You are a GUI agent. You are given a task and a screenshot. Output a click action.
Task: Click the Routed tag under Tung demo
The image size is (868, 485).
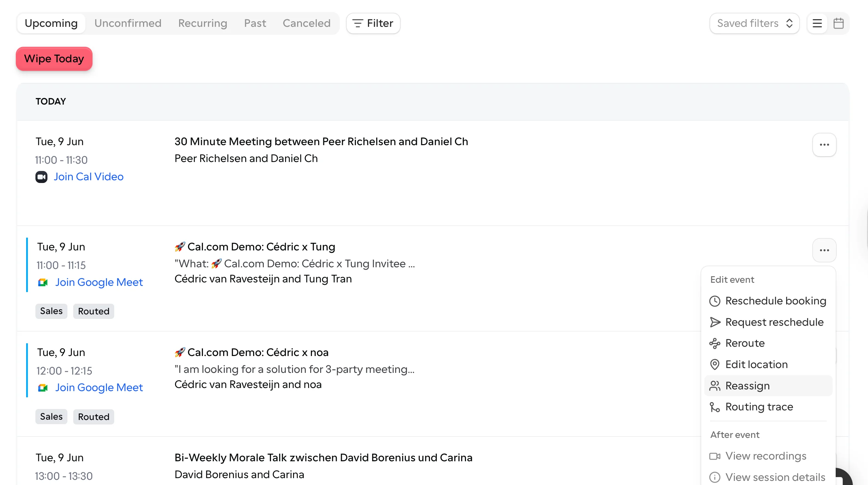[x=94, y=311]
